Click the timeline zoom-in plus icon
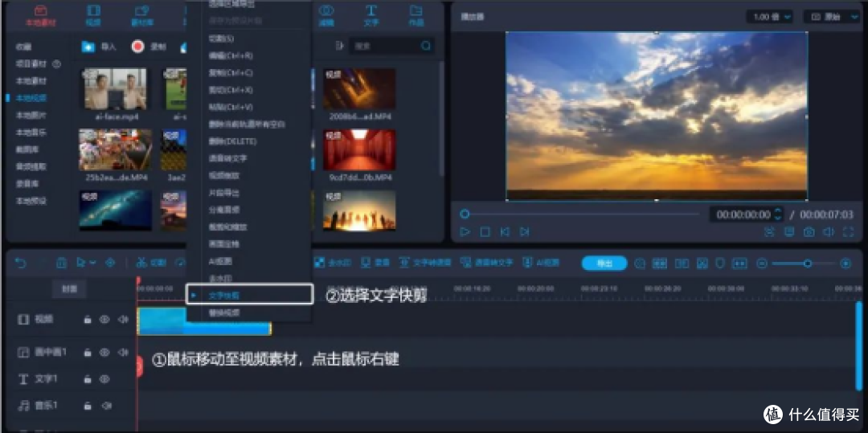Screen dimensions: 868x433 point(845,263)
